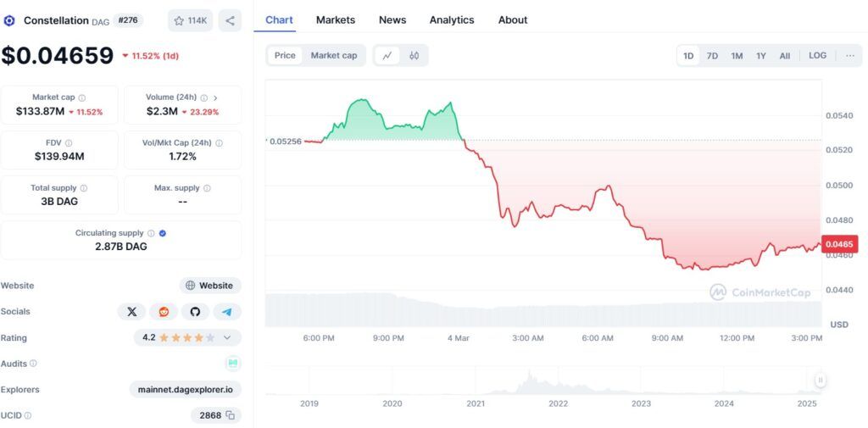Toggle LOG scale on chart
The width and height of the screenshot is (868, 428).
(818, 55)
